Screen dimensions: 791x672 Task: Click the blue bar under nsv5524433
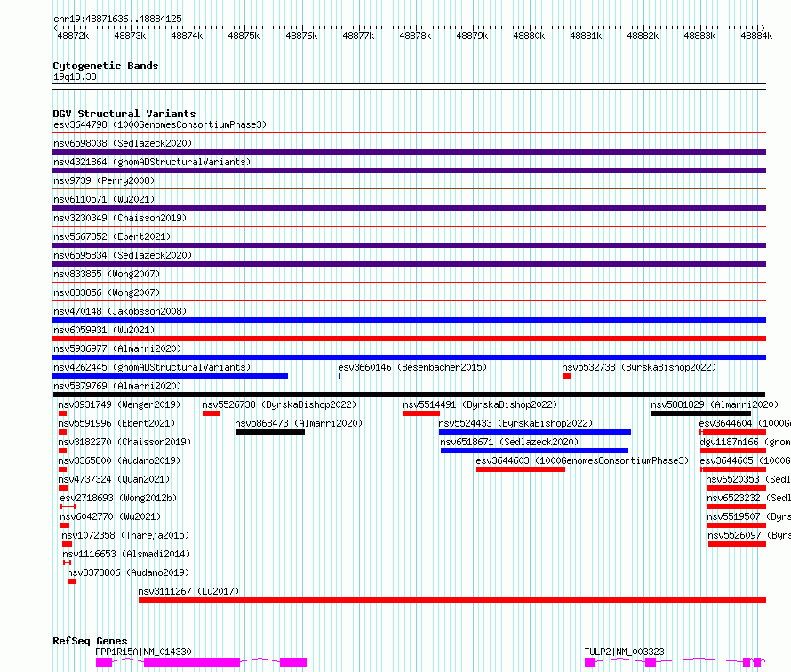[x=535, y=432]
